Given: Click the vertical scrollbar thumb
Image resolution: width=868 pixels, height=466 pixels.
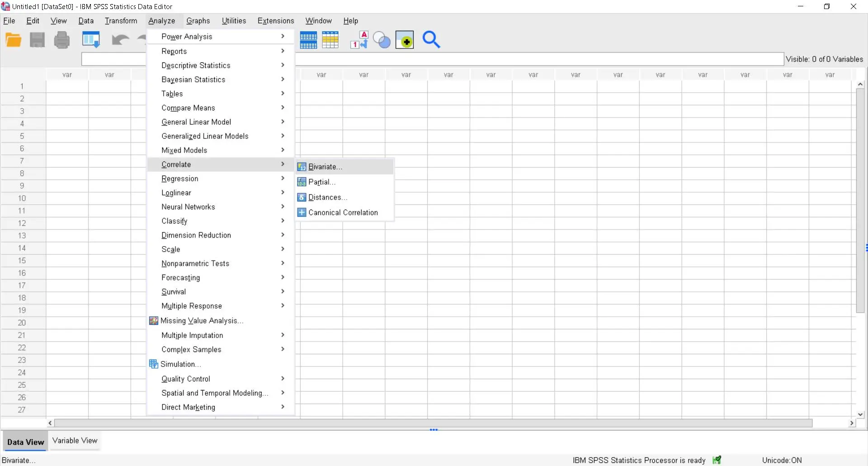Looking at the screenshot, I should pyautogui.click(x=860, y=199).
